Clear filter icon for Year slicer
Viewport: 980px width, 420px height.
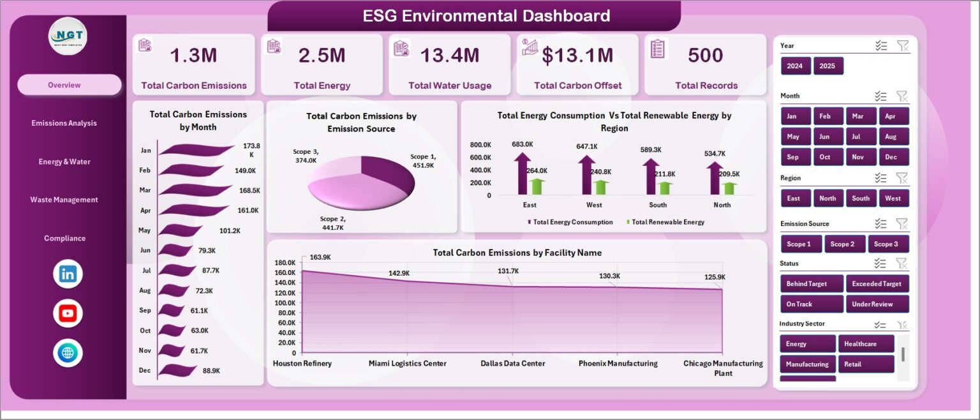(x=902, y=45)
